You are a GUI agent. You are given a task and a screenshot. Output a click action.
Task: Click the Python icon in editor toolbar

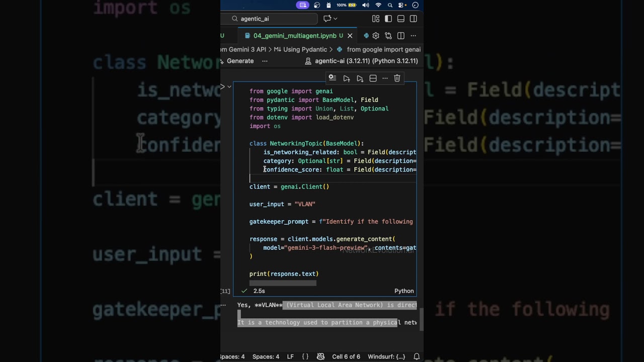[366, 36]
